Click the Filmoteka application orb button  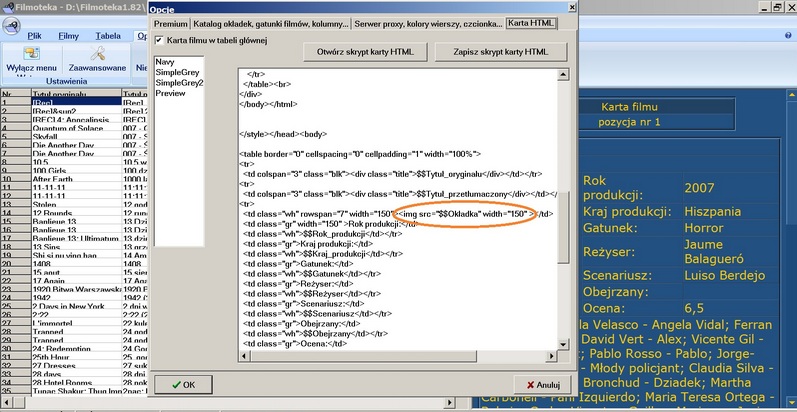click(9, 27)
